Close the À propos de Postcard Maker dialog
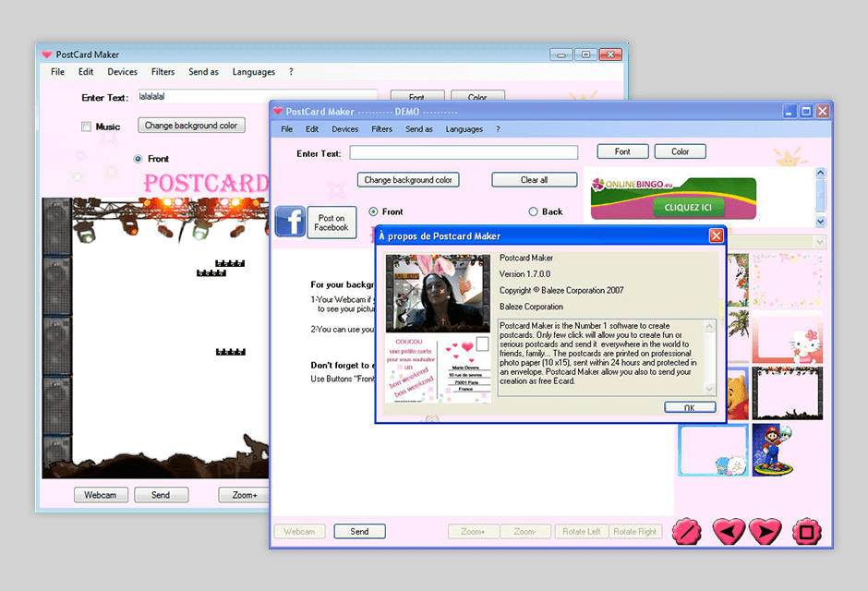The image size is (868, 591). (x=717, y=235)
